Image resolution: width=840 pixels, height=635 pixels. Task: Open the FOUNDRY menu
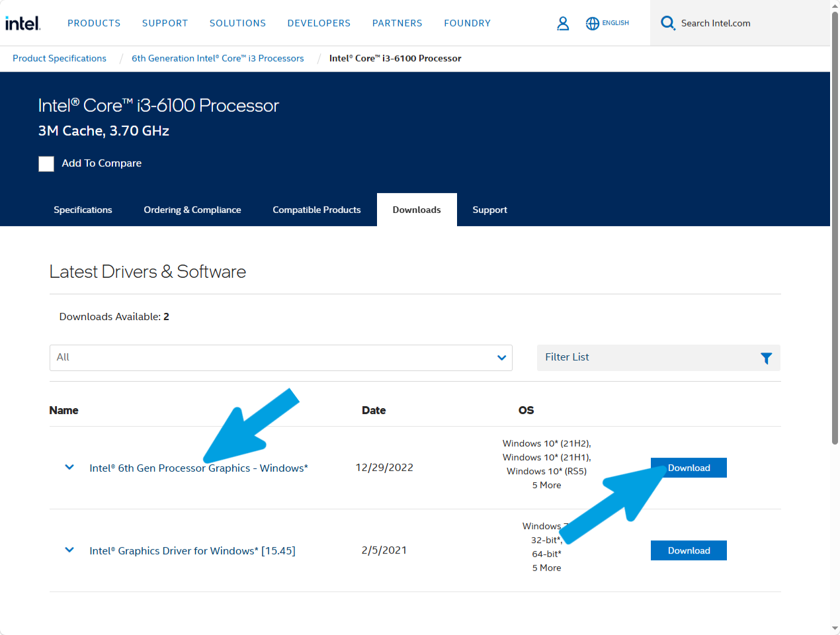(x=468, y=23)
